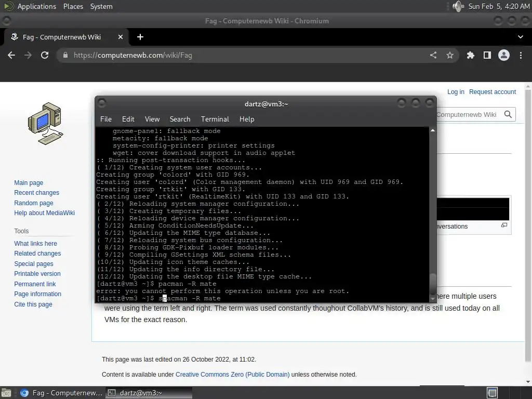Open Creative Commons Zero license link

point(232,374)
